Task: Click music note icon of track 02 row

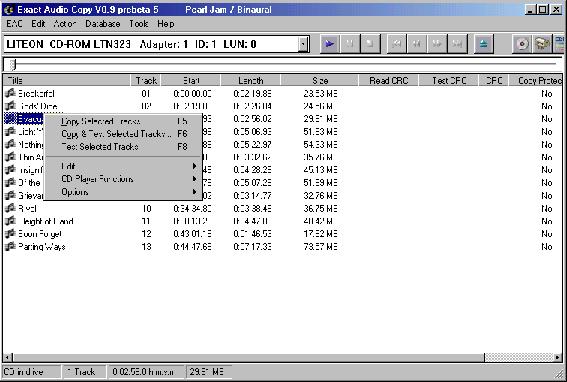Action: pos(10,106)
